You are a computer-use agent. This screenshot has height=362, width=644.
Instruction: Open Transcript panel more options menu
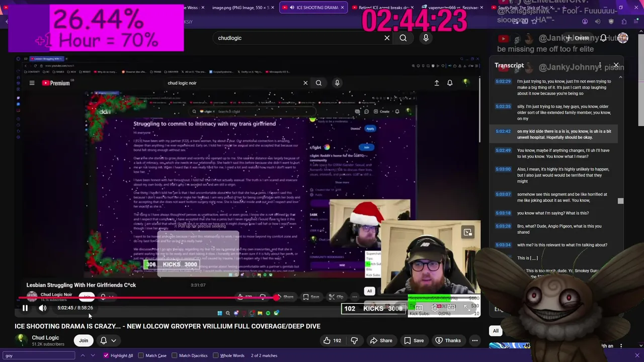coord(600,65)
